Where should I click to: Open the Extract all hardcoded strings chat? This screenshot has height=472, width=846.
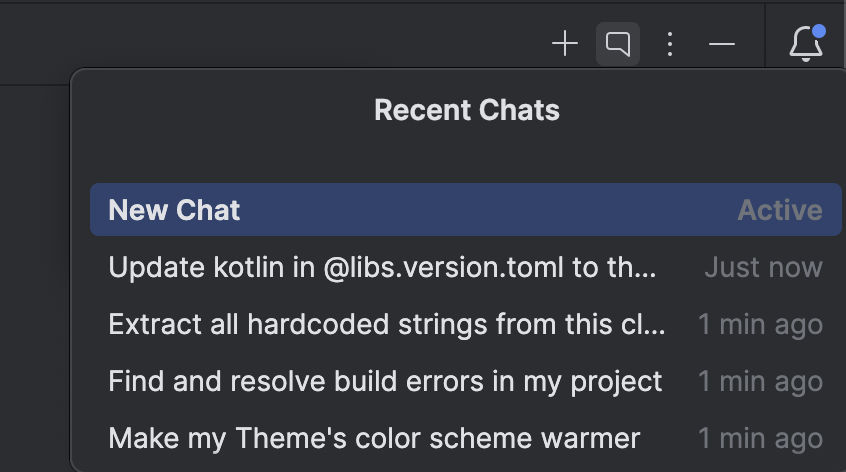click(x=386, y=324)
